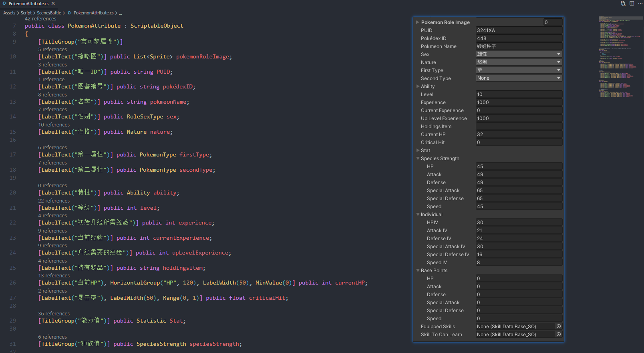Edit the Speed IV value field
This screenshot has height=353, width=644.
coord(519,263)
